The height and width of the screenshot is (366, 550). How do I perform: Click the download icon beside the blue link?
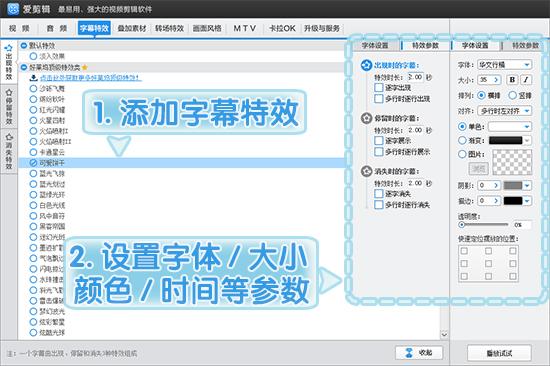34,78
